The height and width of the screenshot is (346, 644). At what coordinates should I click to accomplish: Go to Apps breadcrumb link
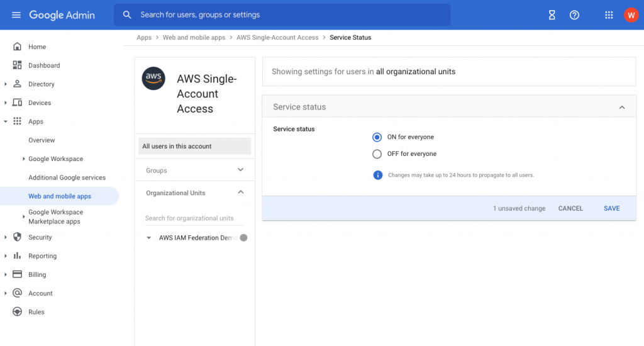pos(144,37)
